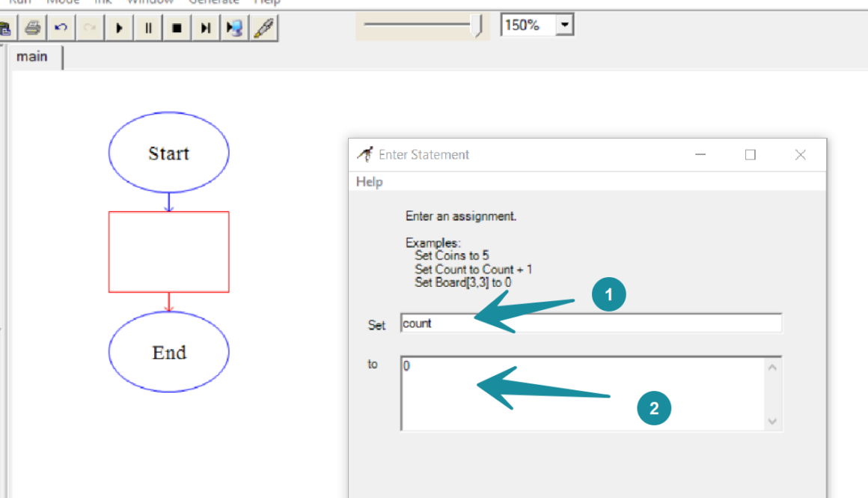Maximize the Enter Statement dialog

(751, 155)
